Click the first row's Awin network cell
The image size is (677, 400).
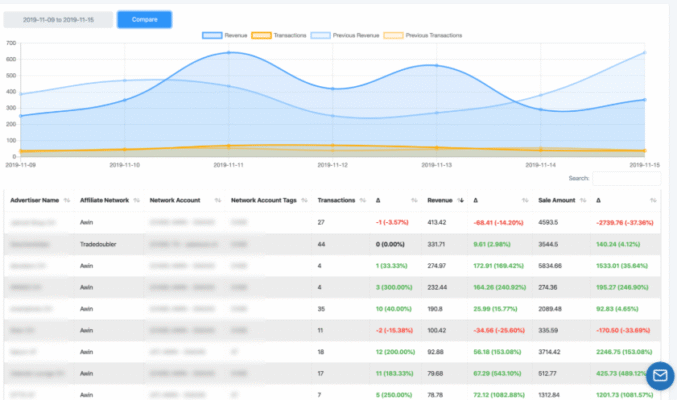pos(89,221)
